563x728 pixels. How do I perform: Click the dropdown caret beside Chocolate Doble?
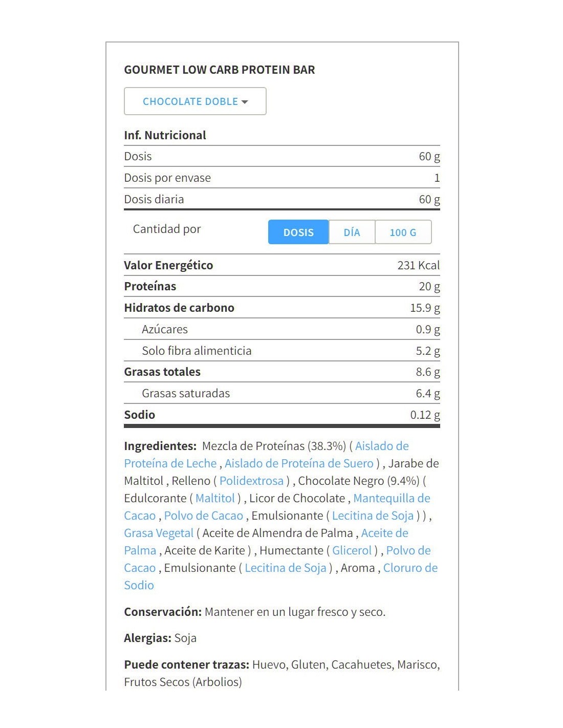click(x=245, y=102)
